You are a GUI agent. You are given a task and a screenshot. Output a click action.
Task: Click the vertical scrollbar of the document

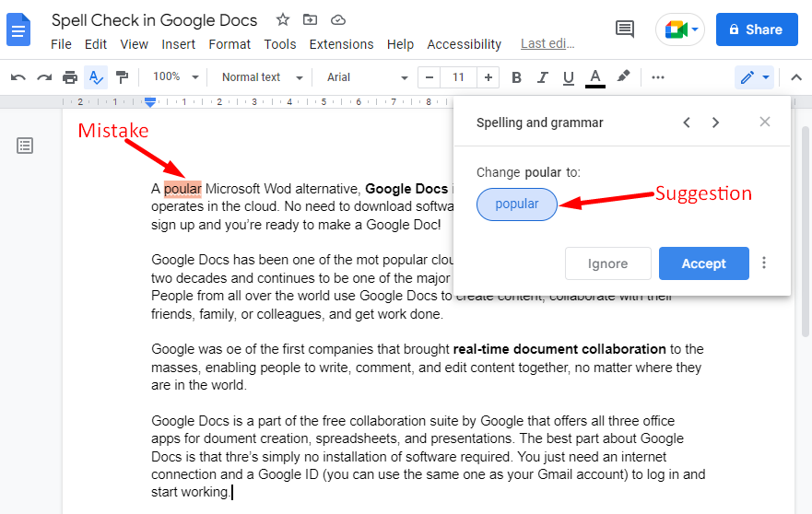806,232
